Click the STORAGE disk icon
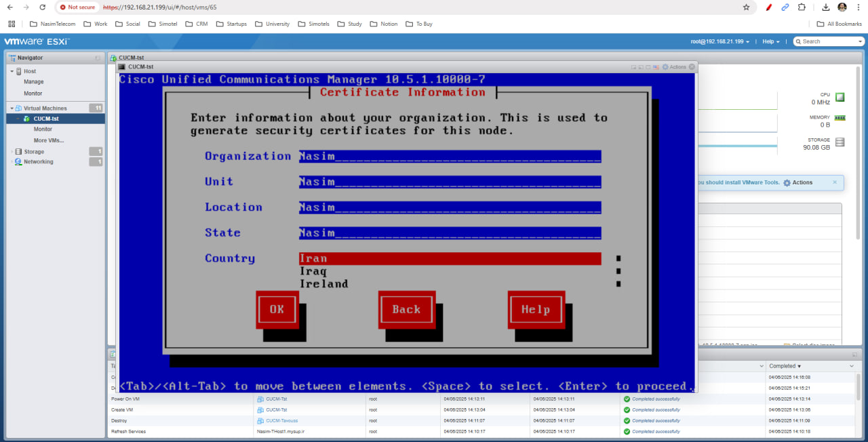 (x=840, y=142)
